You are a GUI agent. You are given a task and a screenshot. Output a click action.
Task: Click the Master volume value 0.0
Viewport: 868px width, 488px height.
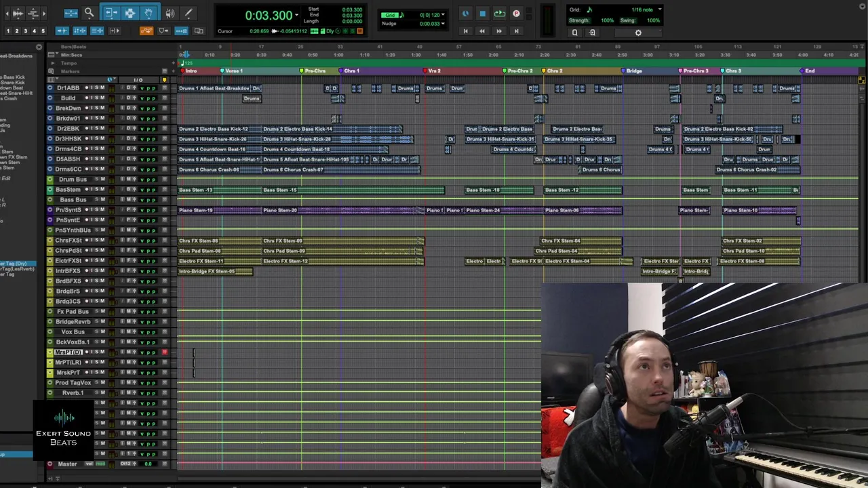coord(148,464)
